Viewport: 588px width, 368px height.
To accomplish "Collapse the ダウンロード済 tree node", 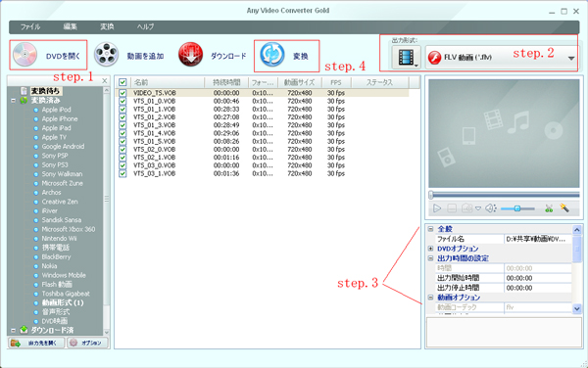I will (13, 330).
